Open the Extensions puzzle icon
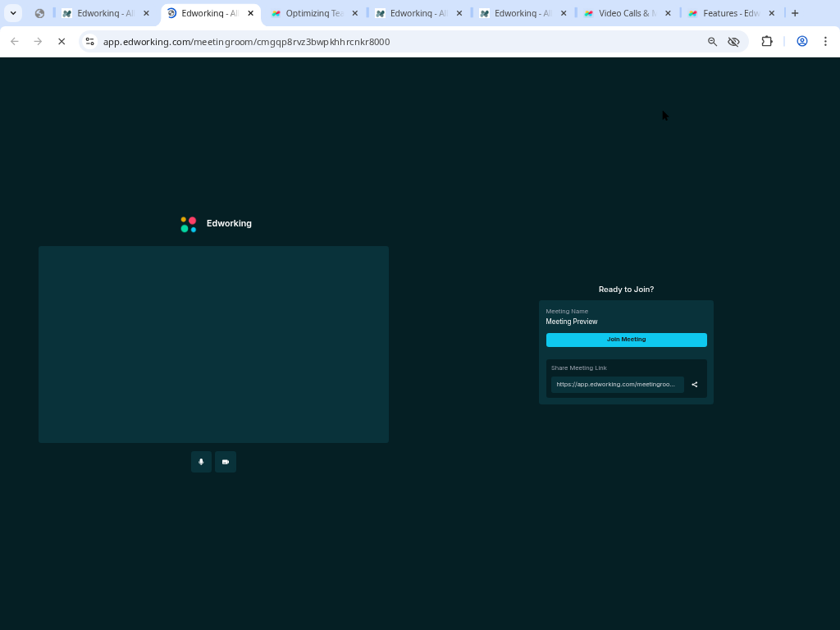840x630 pixels. coord(767,42)
